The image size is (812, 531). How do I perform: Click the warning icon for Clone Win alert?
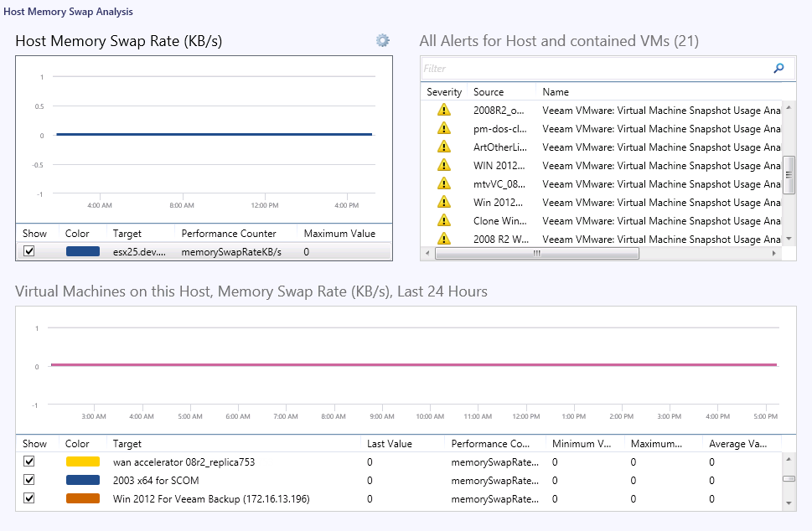pos(444,220)
